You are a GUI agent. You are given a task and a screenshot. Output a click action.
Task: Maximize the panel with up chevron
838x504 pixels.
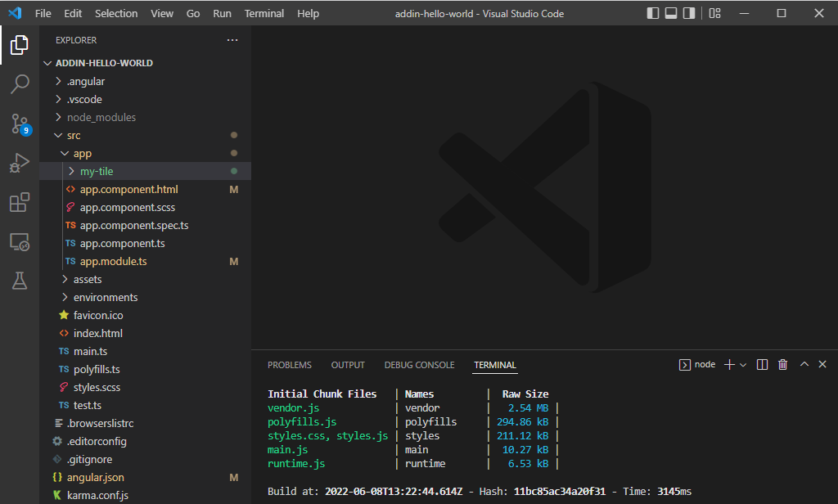click(x=804, y=364)
